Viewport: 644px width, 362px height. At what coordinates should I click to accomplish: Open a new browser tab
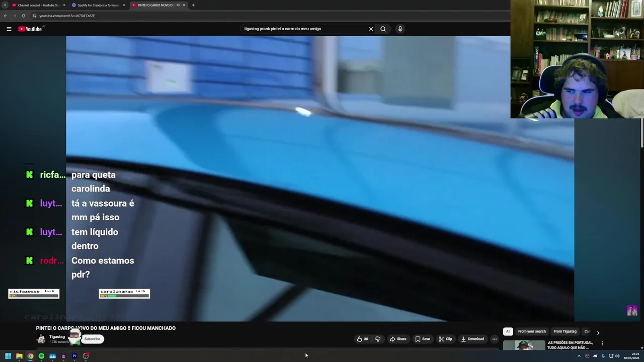[193, 5]
